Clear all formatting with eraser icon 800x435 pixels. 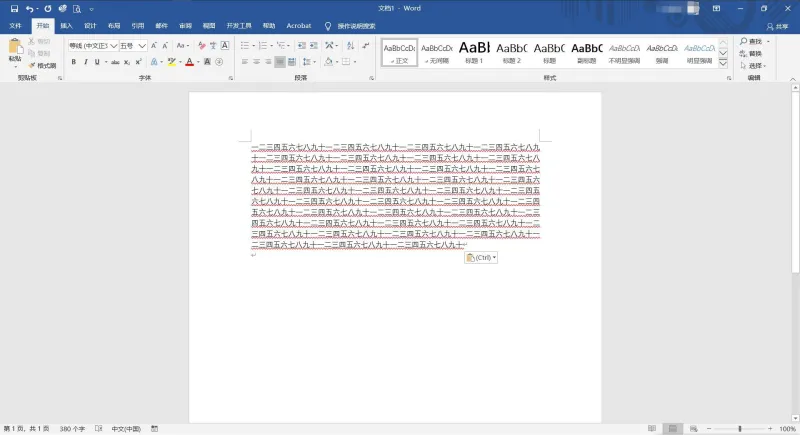tap(202, 46)
